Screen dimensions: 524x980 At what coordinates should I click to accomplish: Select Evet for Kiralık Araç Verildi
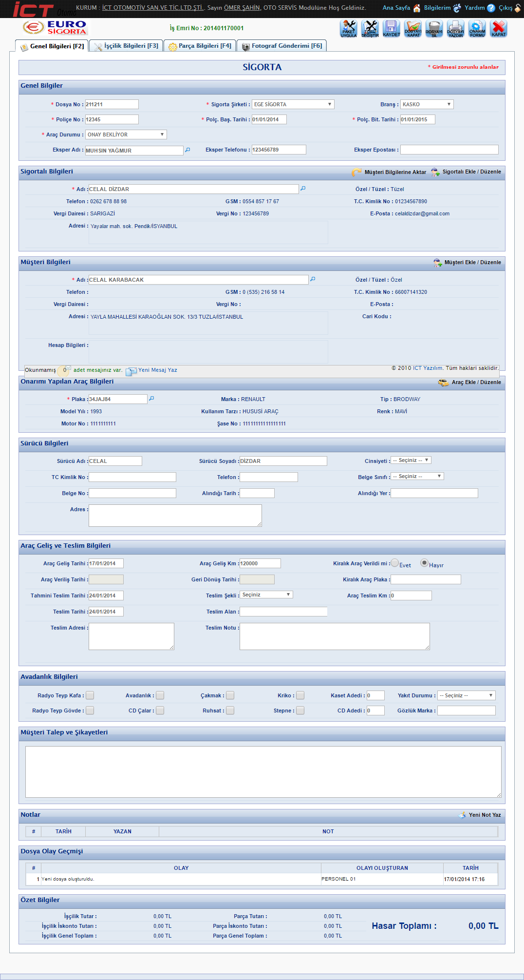coord(395,563)
